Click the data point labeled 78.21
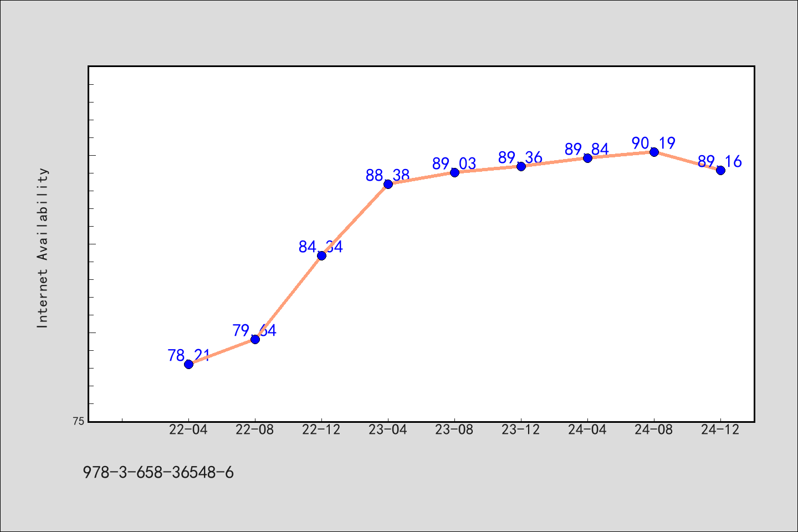The width and height of the screenshot is (798, 532). [188, 364]
